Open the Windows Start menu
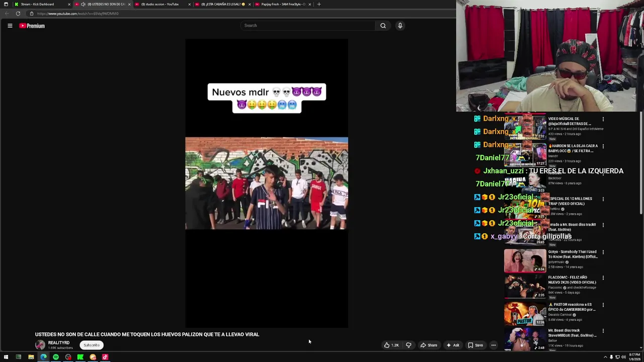Viewport: 644px width, 362px height. pyautogui.click(x=6, y=357)
